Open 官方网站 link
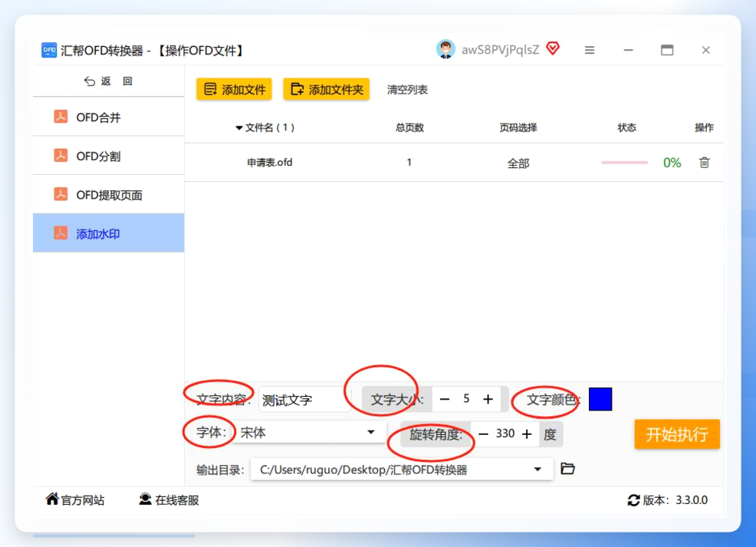Screen dimensions: 756x547 pos(74,499)
